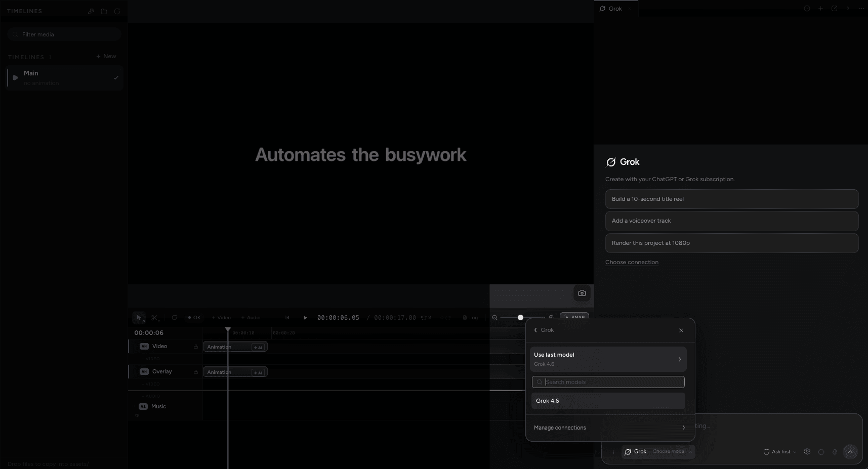Create a new timeline with + New

coord(106,56)
